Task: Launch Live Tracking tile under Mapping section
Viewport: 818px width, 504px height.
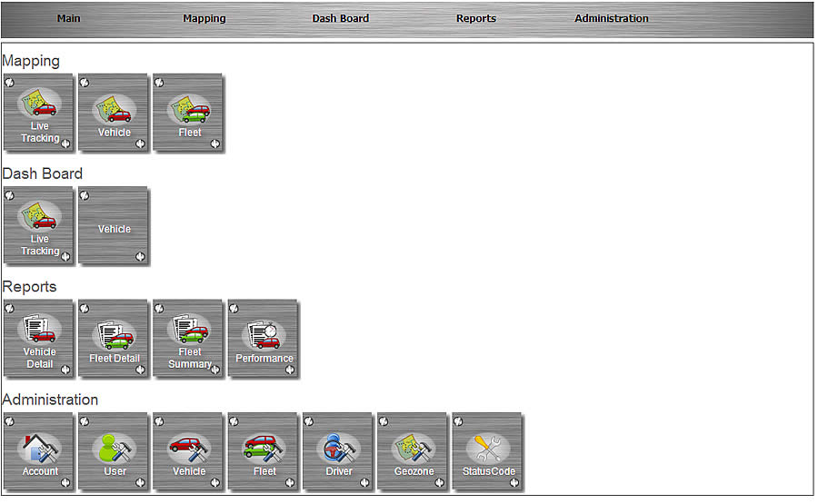Action: (39, 112)
